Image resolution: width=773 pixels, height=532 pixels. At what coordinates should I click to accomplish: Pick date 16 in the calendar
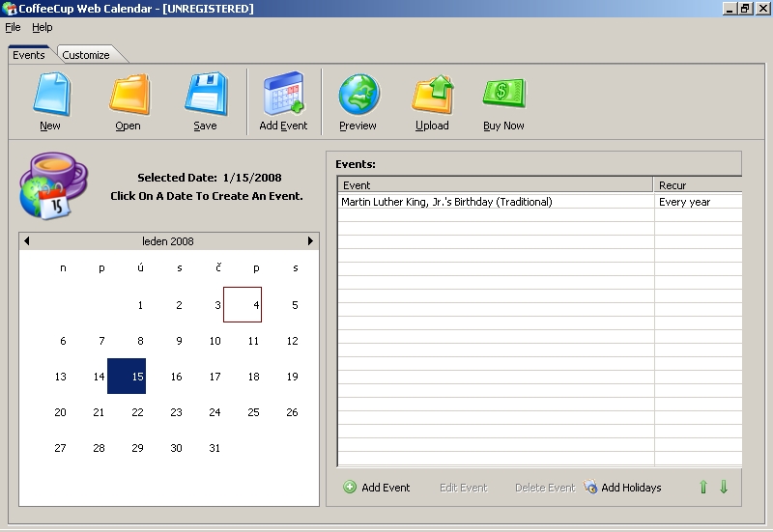coord(176,377)
